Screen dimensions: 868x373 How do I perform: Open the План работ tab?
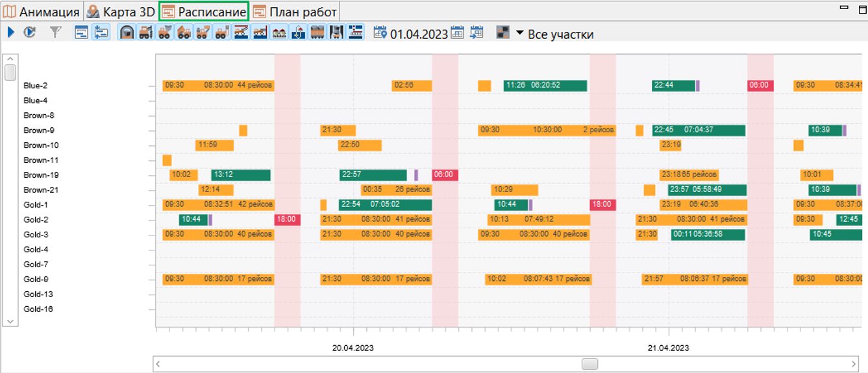[295, 12]
